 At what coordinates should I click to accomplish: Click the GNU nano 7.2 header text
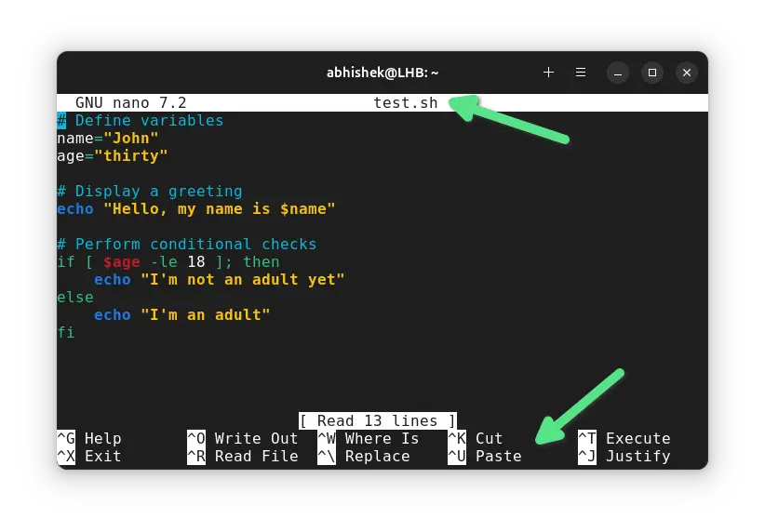tap(130, 103)
